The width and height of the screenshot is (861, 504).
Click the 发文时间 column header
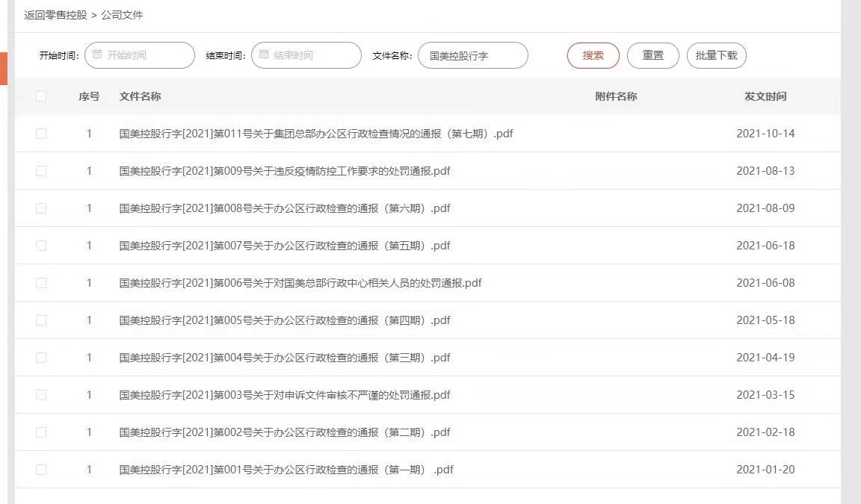(x=765, y=96)
